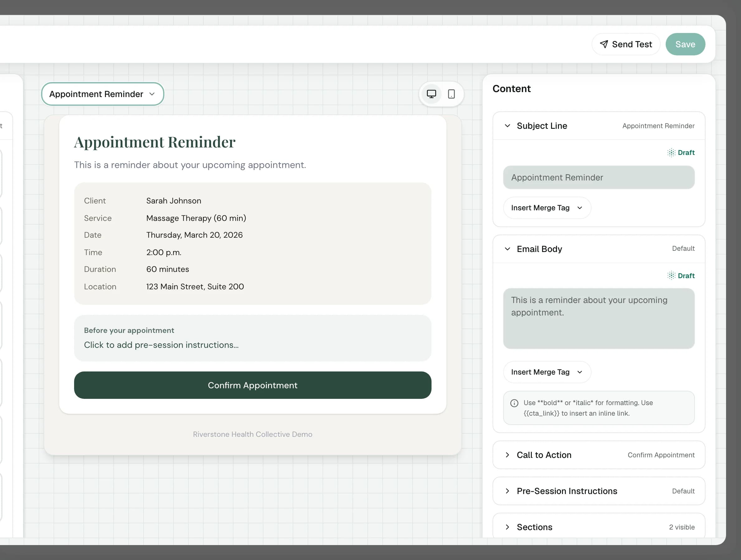Focus the email body text area

pos(599,318)
